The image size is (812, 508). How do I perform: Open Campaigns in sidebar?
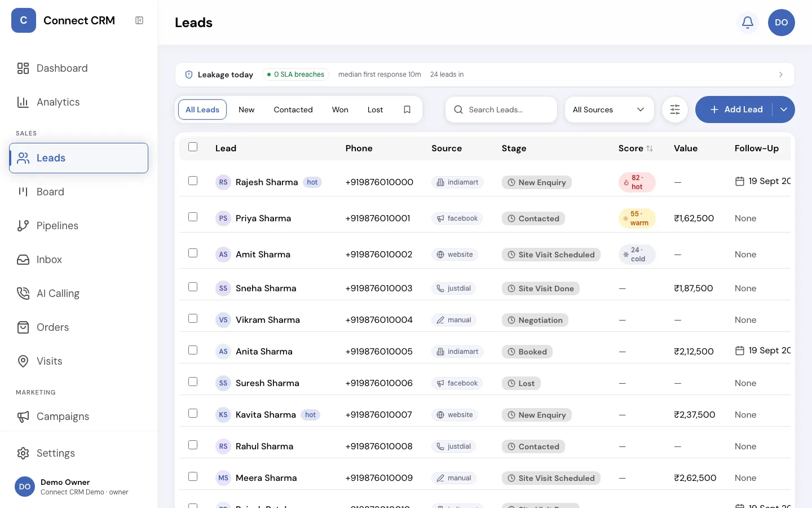78,417
